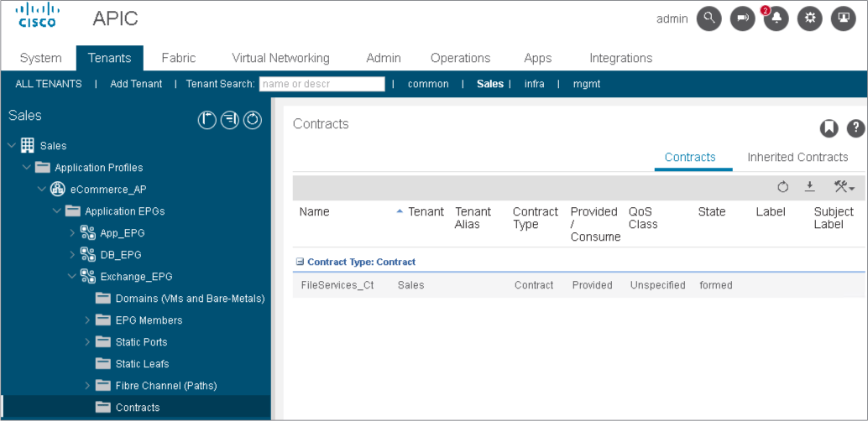Click the Add Tenant link
The width and height of the screenshot is (868, 421).
pos(136,84)
